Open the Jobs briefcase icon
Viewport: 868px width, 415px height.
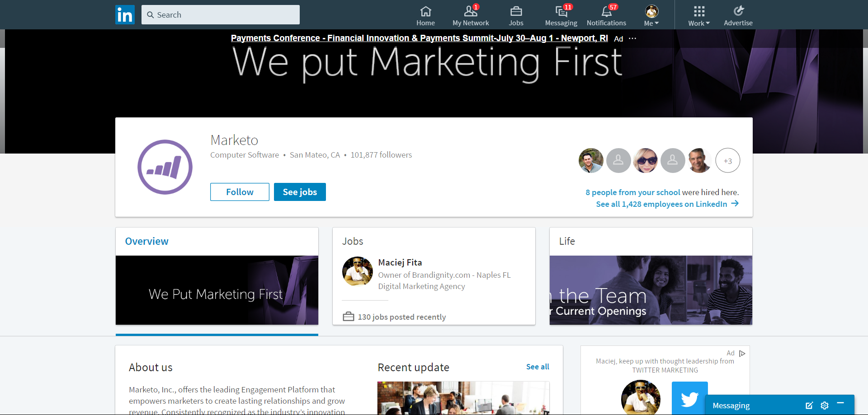click(516, 11)
